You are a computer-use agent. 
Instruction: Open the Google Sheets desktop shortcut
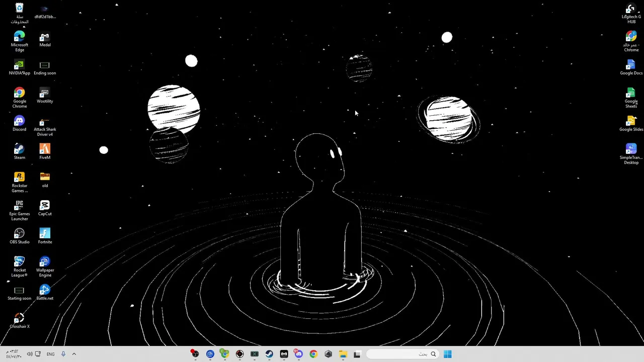[x=631, y=98]
